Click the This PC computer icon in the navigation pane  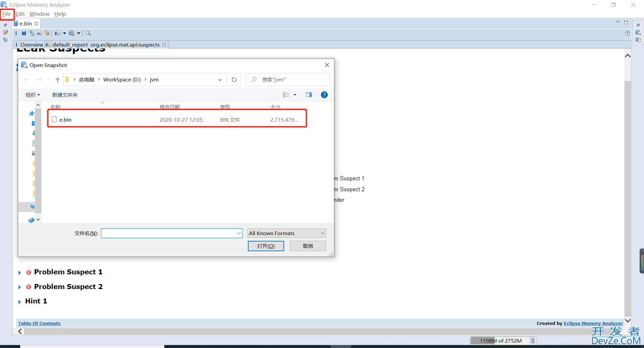(32, 207)
